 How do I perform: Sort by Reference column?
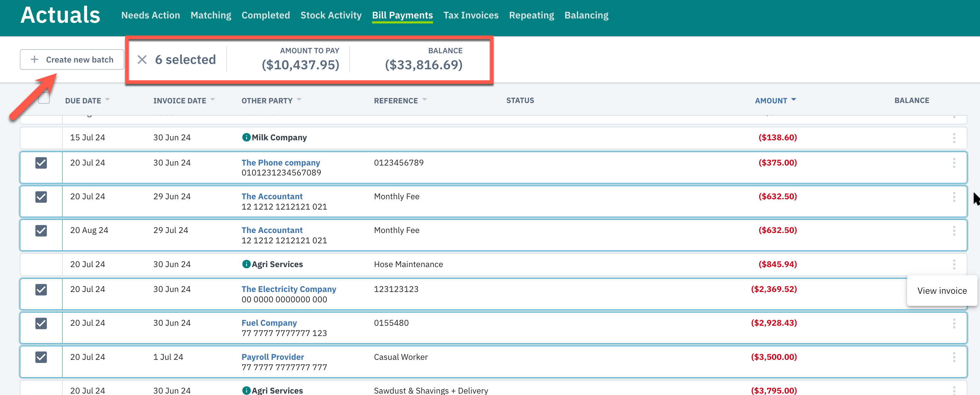400,101
